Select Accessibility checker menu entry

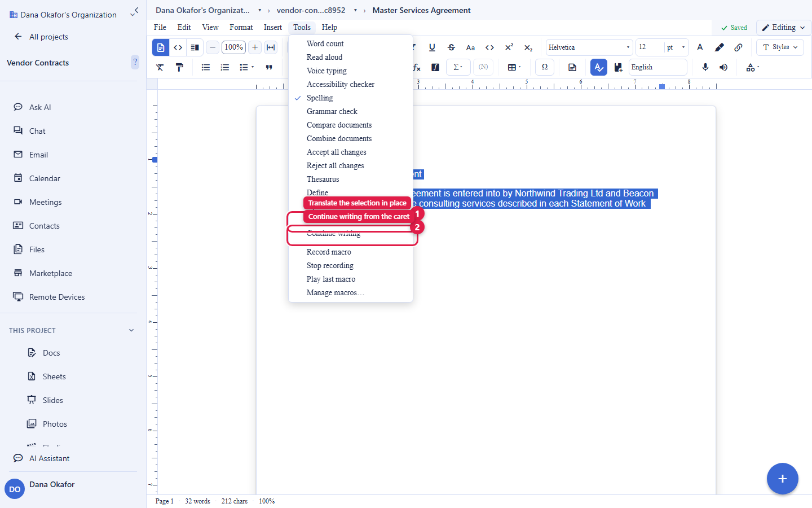[351, 84]
